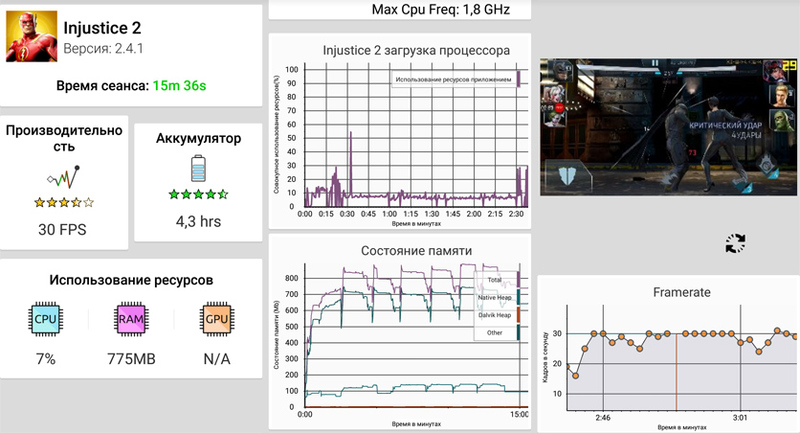This screenshot has height=433, width=800.
Task: Click the 30 FPS value
Action: coord(62,230)
